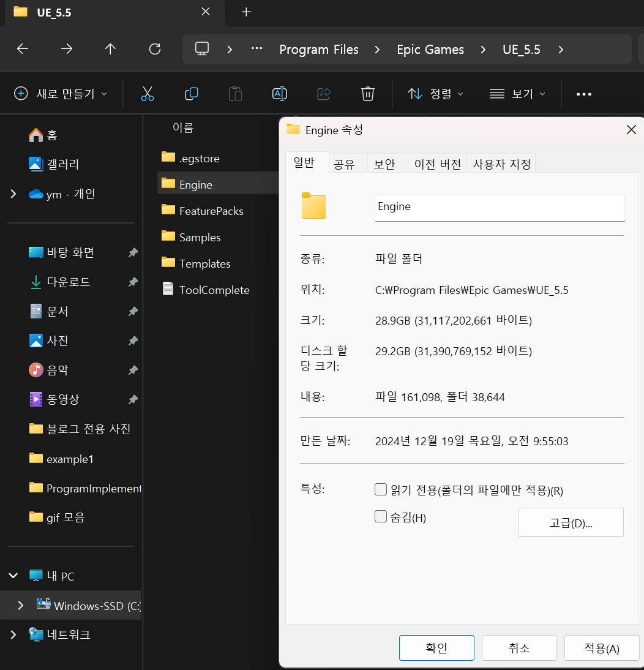Click the Rename icon in toolbar

pyautogui.click(x=280, y=94)
